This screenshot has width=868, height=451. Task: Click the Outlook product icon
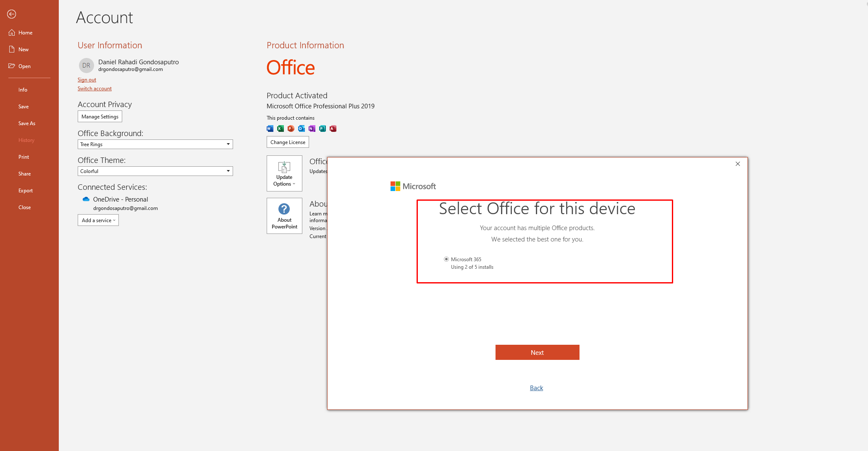click(x=302, y=128)
